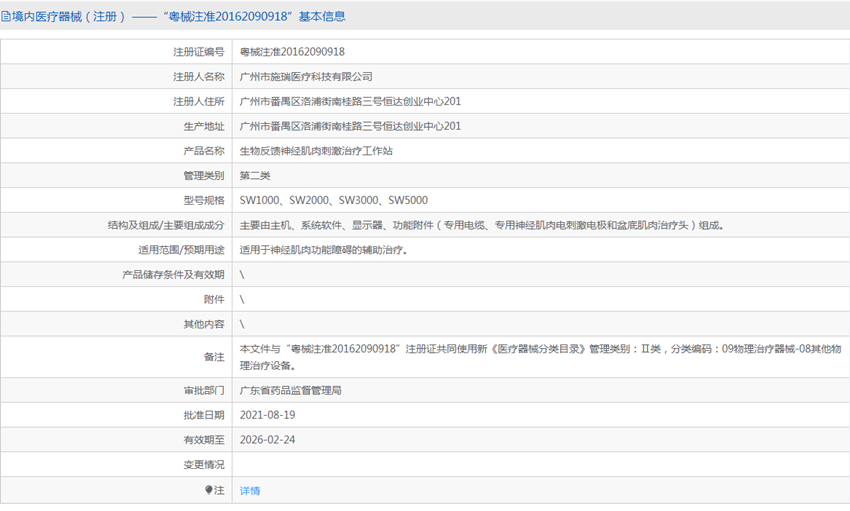Click the document icon beside the page title
This screenshot has width=850, height=511.
(x=6, y=16)
